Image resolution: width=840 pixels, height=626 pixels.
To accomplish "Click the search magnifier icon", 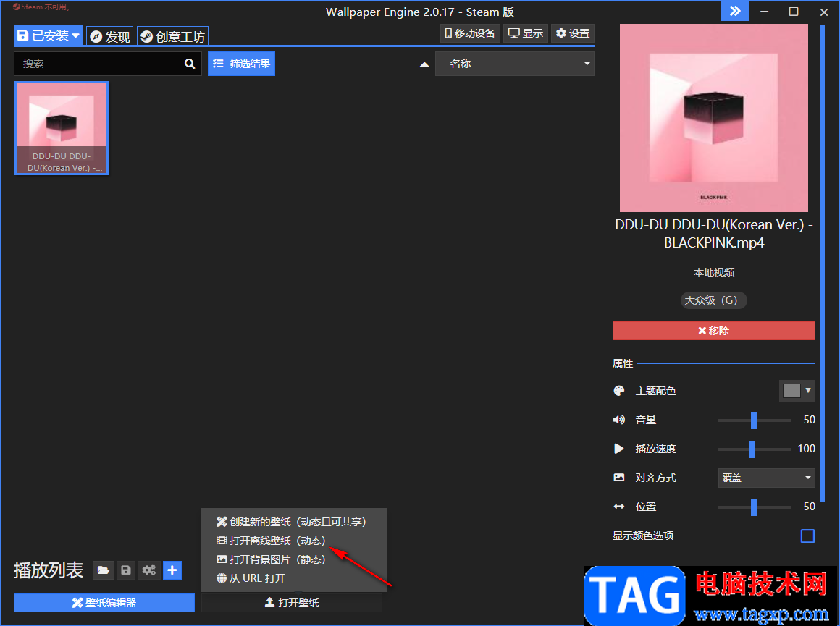I will (190, 64).
